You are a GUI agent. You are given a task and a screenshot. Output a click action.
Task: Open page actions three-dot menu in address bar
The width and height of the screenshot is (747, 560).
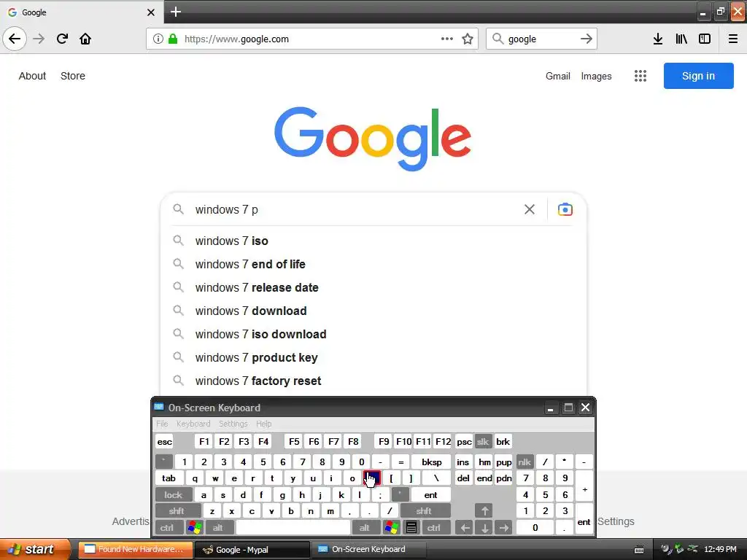(447, 39)
